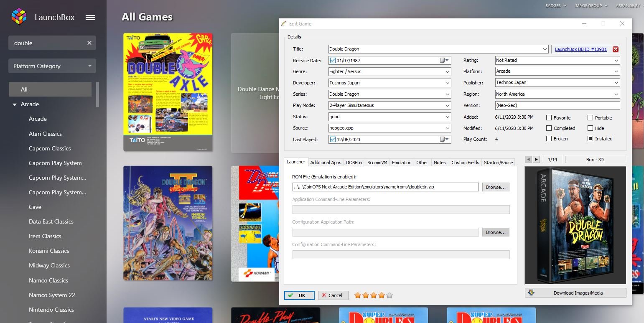Switch to the Additional Apps tab

tap(326, 163)
